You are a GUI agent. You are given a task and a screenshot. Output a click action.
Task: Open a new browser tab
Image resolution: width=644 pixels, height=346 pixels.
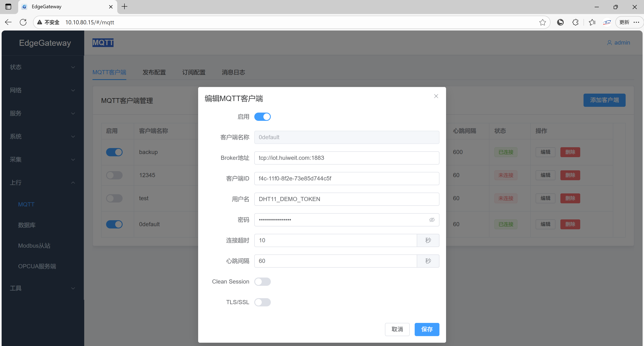[124, 7]
